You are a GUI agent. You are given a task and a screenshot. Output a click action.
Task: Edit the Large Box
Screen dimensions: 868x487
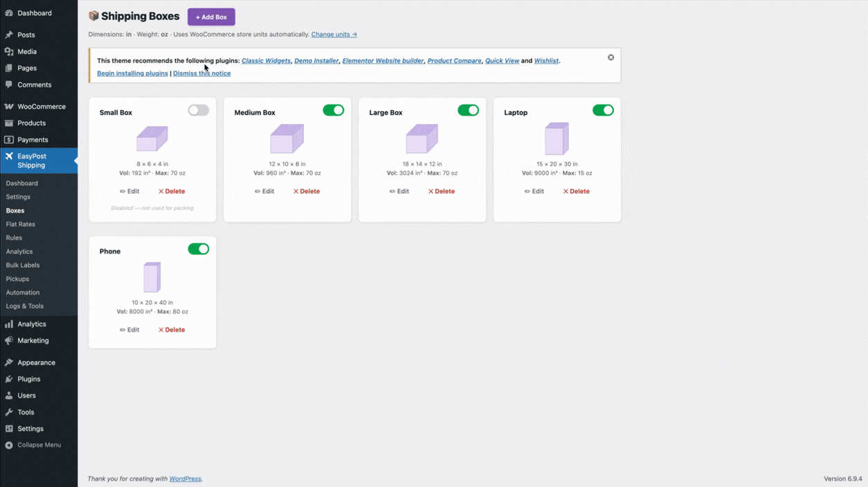pos(399,191)
